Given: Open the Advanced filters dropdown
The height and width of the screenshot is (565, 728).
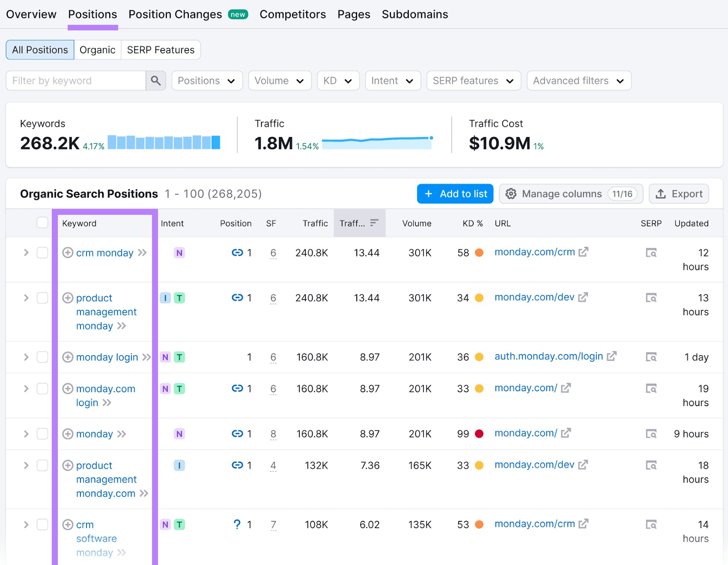Looking at the screenshot, I should [579, 81].
